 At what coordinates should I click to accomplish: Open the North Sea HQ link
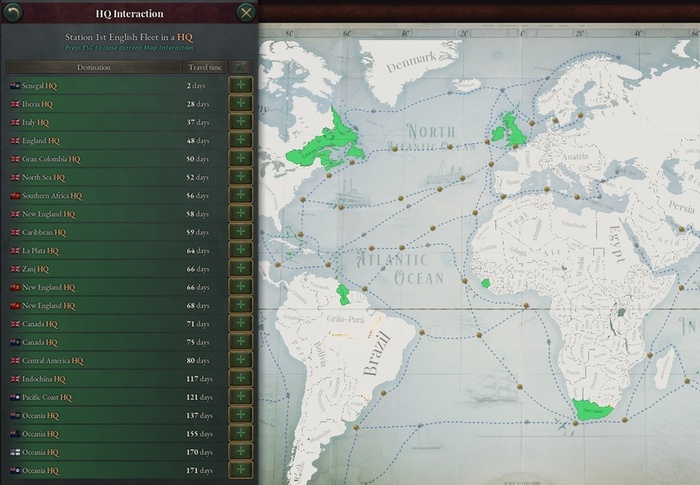[42, 177]
